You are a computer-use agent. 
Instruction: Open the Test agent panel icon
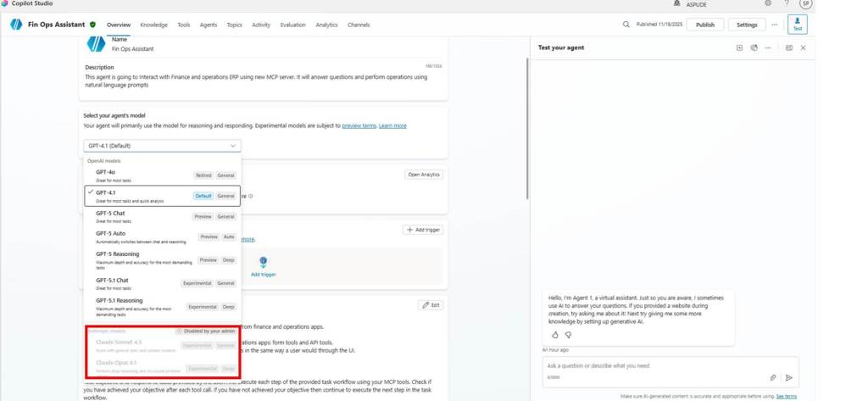[x=797, y=25]
